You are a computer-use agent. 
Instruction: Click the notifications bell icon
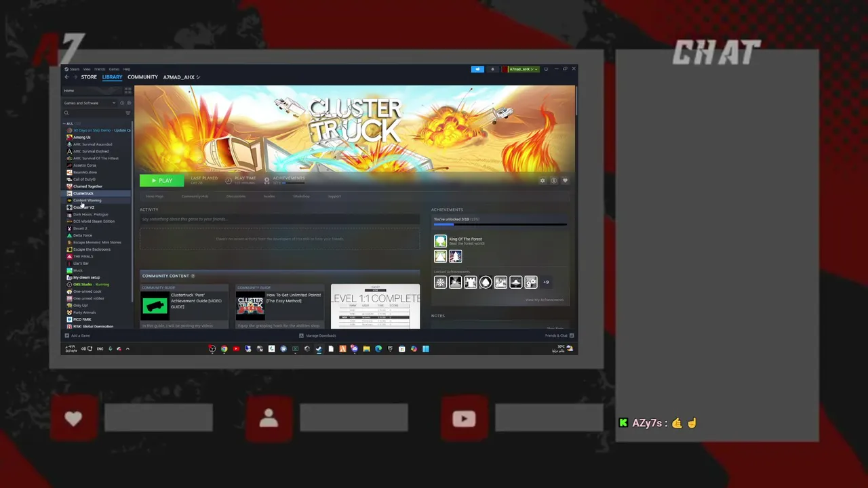(493, 69)
